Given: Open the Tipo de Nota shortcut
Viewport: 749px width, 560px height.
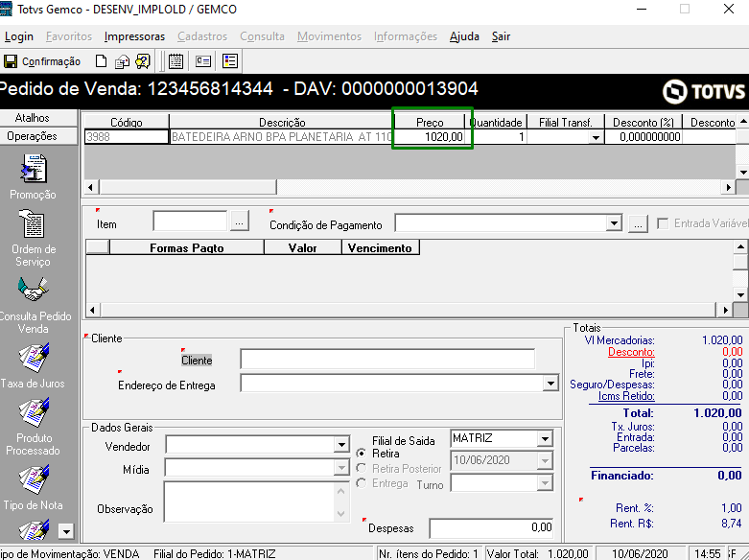Looking at the screenshot, I should coord(33,479).
